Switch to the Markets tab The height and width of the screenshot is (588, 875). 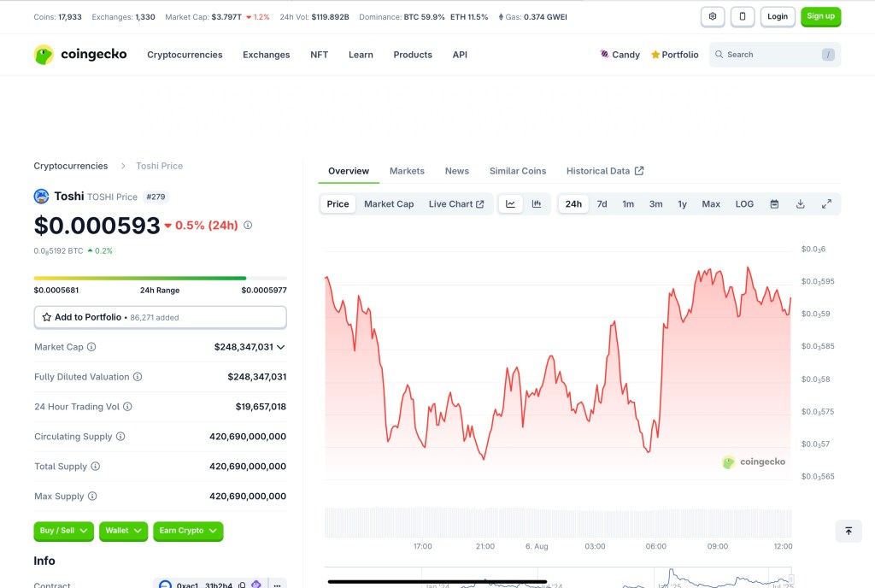(x=407, y=171)
